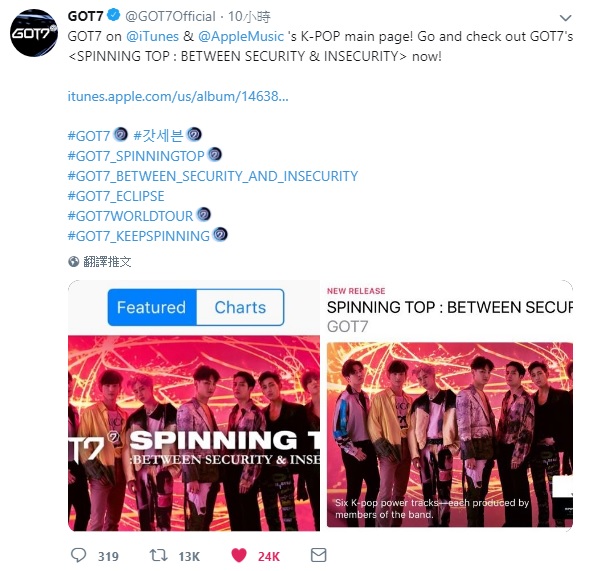Unlike the tweet via heart icon
This screenshot has height=571, width=589.
tap(239, 555)
